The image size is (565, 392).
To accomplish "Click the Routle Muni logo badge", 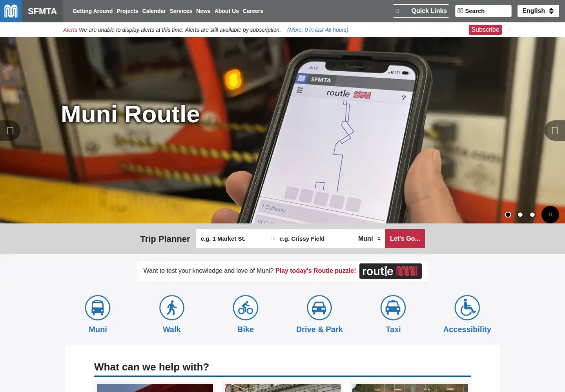I will pyautogui.click(x=390, y=271).
